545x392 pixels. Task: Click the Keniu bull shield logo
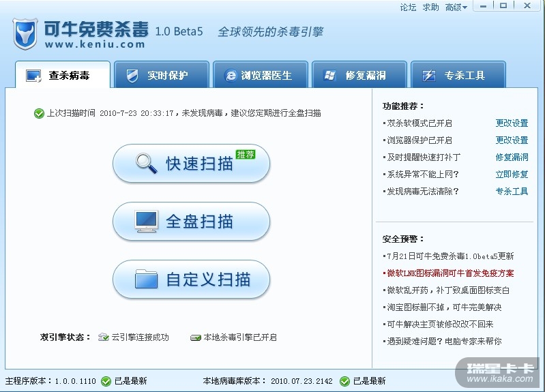[25, 33]
